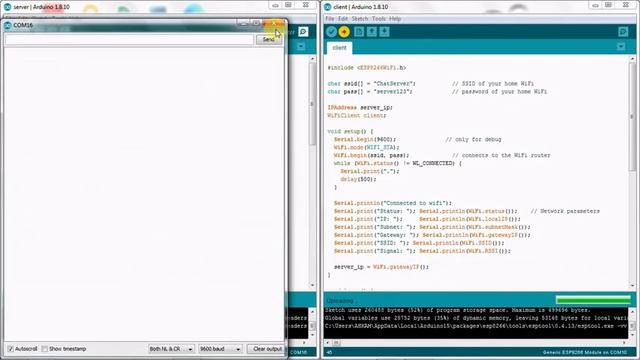Screen dimensions: 640x360
Task: Open Serial Monitor from client window toolbar
Action: [623, 32]
